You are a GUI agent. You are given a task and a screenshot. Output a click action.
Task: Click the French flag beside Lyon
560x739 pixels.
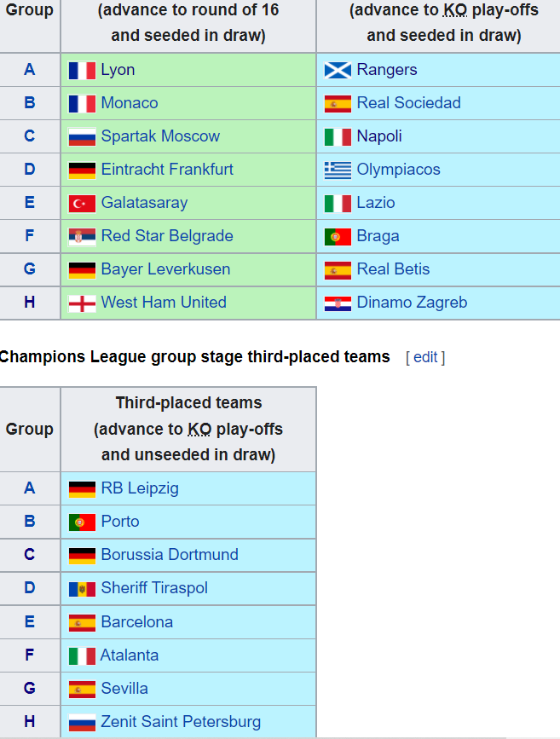coord(82,71)
